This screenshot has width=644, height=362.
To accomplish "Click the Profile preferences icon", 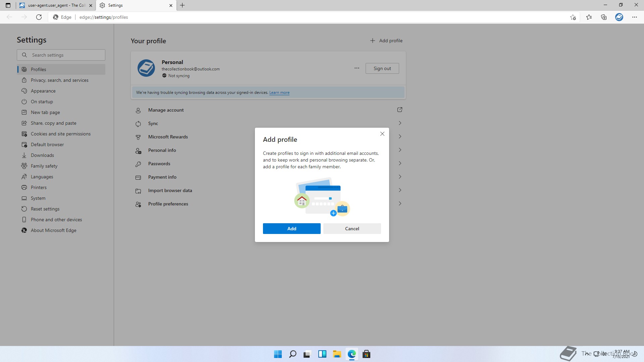I will 138,204.
